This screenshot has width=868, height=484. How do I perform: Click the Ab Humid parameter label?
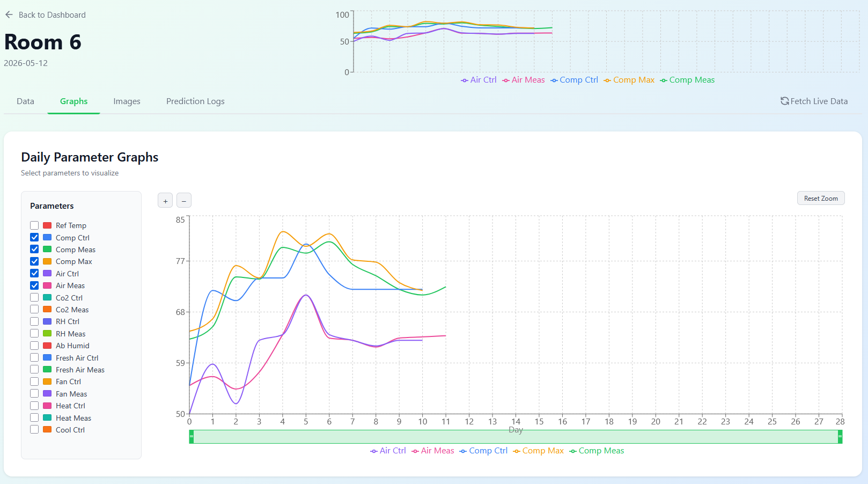tap(72, 346)
